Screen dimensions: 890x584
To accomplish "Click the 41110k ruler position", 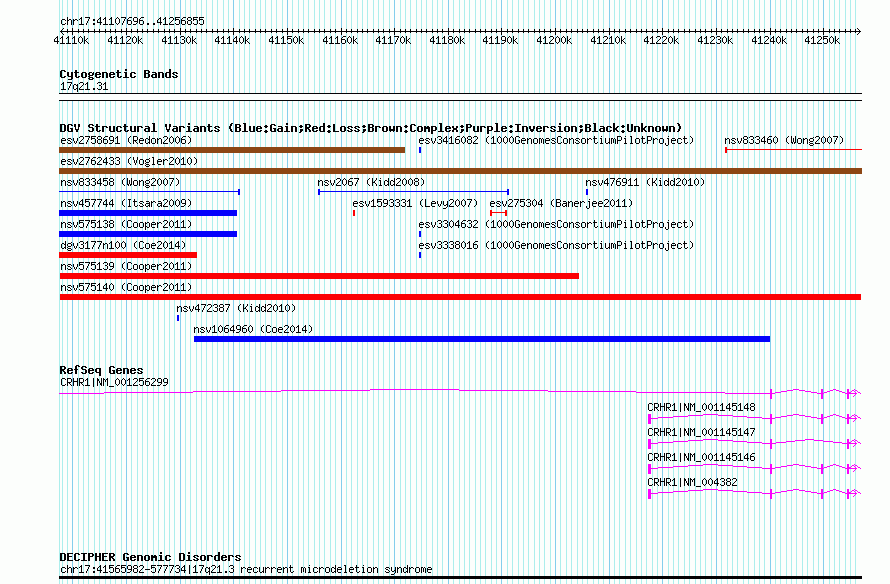I will point(71,40).
